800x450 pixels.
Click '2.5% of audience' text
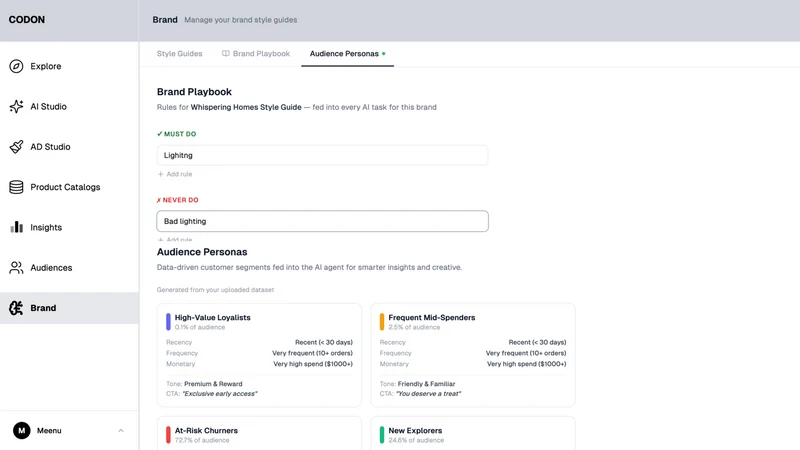coord(414,327)
